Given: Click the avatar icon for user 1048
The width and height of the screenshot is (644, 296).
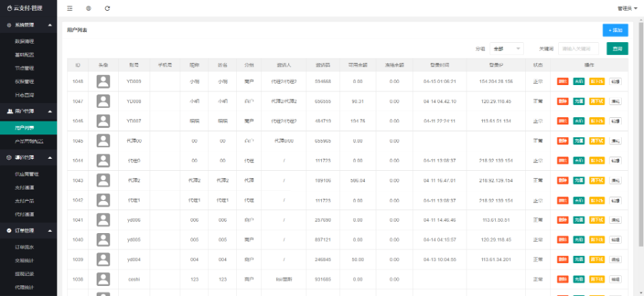Looking at the screenshot, I should click(x=104, y=82).
